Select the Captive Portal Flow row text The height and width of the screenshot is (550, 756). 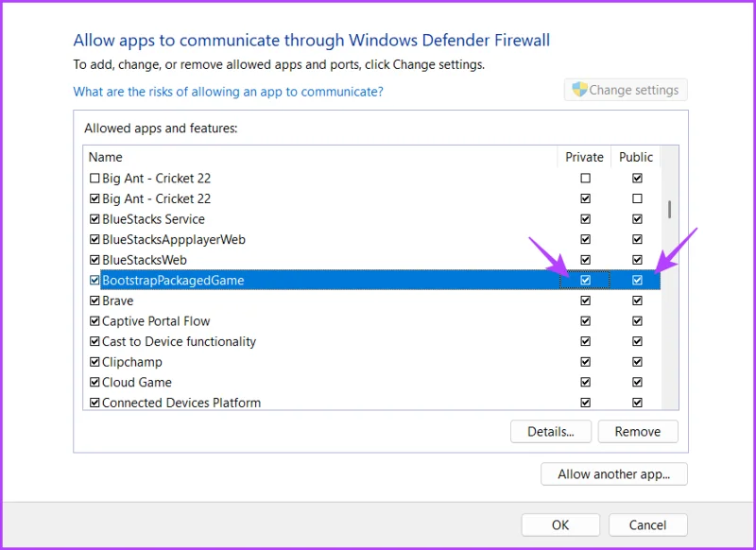point(156,321)
